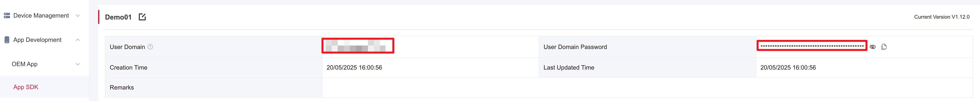Copy the User Domain Password
The height and width of the screenshot is (101, 980).
coord(884,47)
